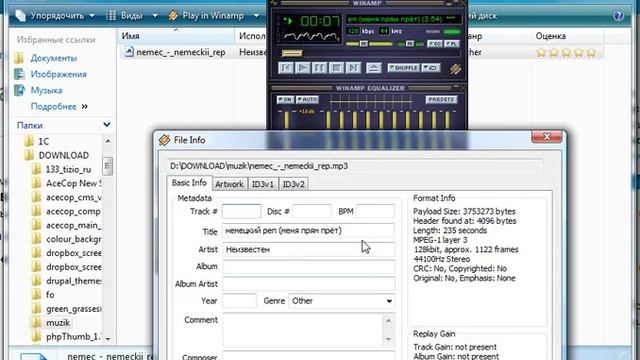Switch to Artwork tab
The width and height of the screenshot is (640, 360).
click(x=229, y=184)
